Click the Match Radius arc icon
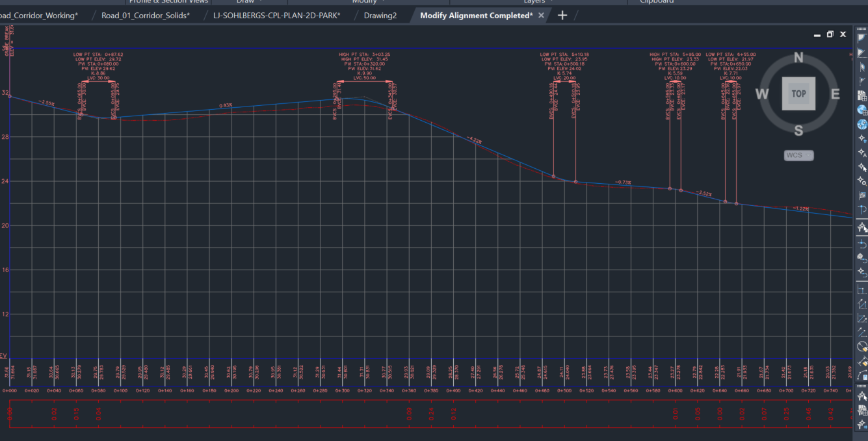Viewport: 868px width, 441px height. pos(862,346)
